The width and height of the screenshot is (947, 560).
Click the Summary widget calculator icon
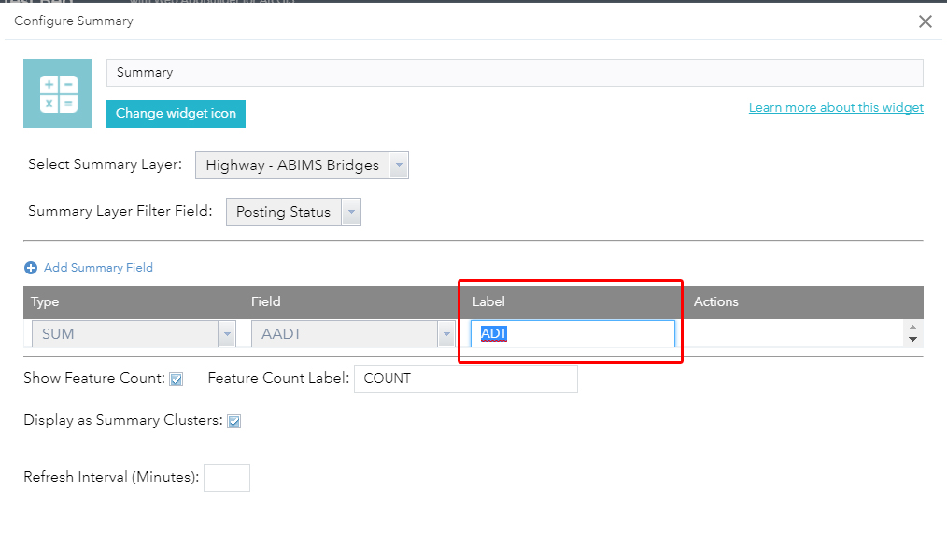tap(58, 93)
